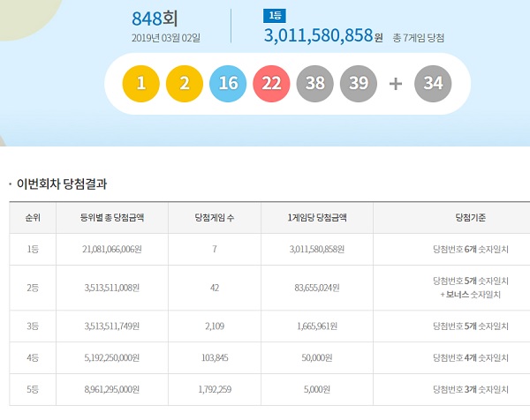
Task: Click the 당첨게임 수 column header
Action: (x=215, y=217)
